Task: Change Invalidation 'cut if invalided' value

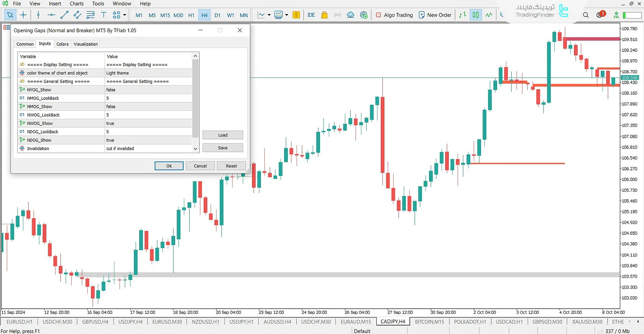Action: click(x=148, y=149)
